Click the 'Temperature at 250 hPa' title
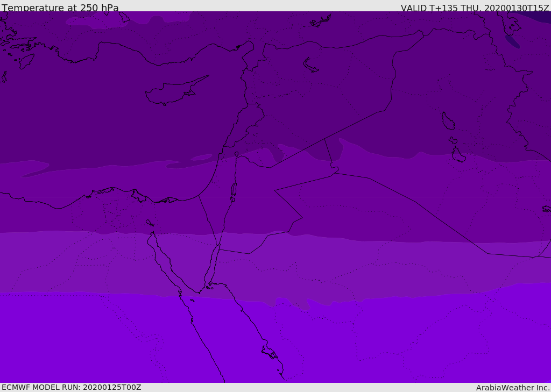The image size is (551, 392). 60,8
